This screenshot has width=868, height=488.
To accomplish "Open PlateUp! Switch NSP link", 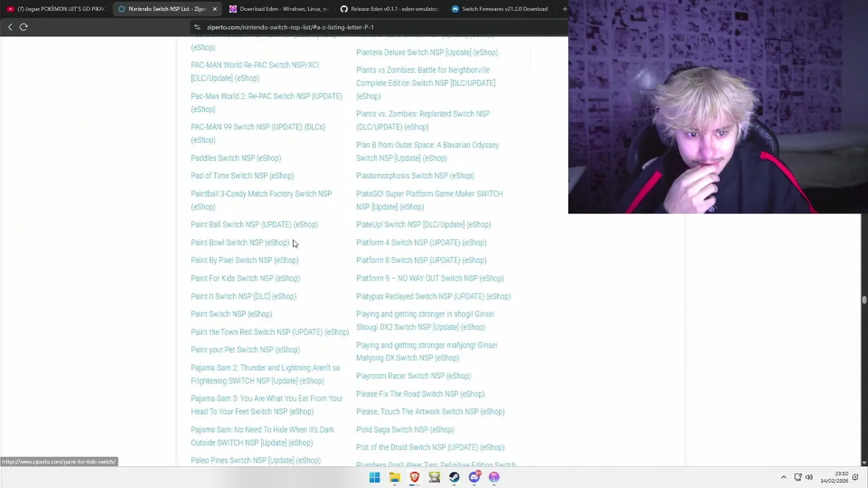I will pyautogui.click(x=423, y=224).
